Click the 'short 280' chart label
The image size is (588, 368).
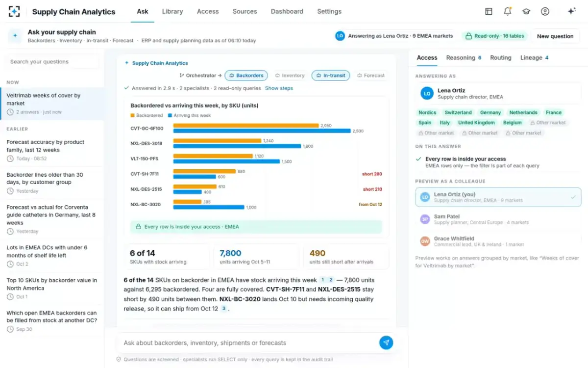[372, 174]
